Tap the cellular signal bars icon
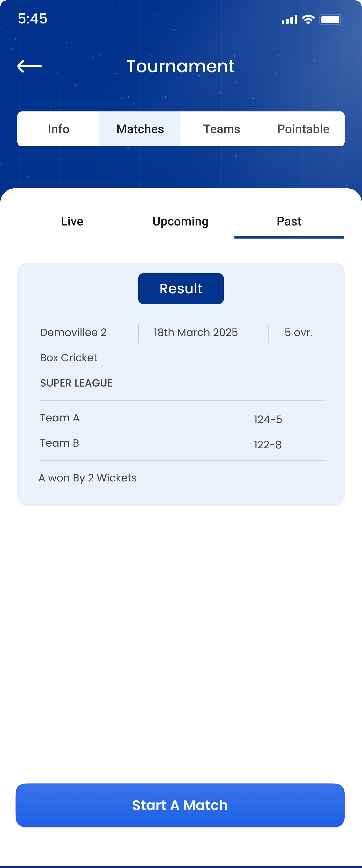Screen dimensions: 362x868 click(x=289, y=20)
